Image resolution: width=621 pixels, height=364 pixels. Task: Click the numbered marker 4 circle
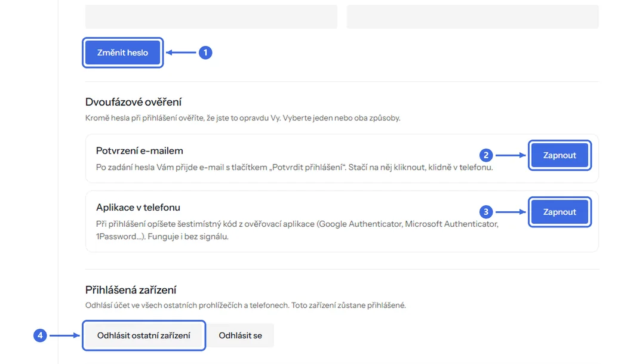tap(40, 335)
